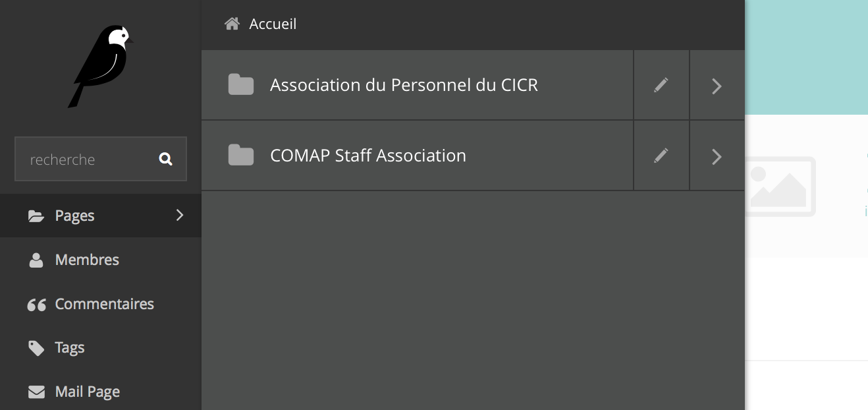Open the Commentaires menu item
The width and height of the screenshot is (868, 410).
click(x=104, y=304)
